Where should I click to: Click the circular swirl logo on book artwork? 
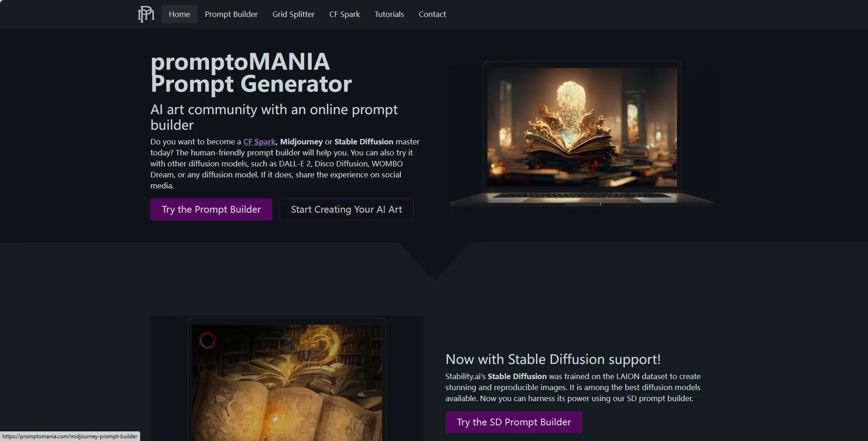[207, 341]
